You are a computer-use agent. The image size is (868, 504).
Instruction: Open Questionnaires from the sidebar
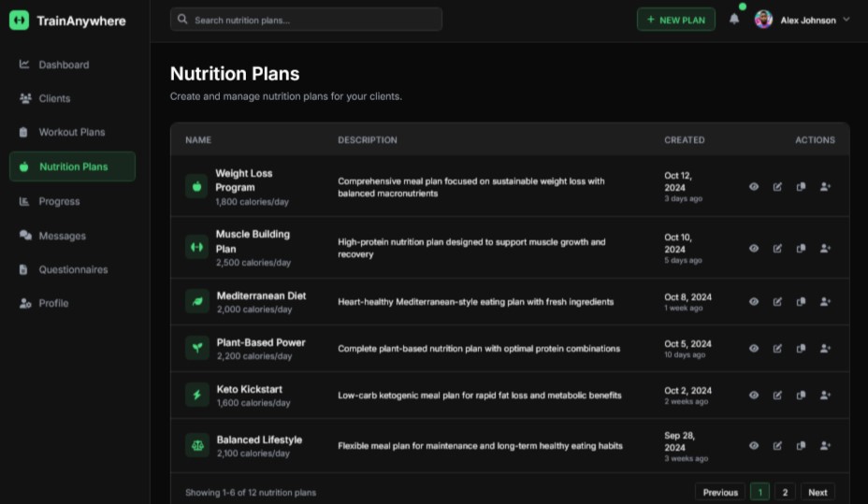pyautogui.click(x=73, y=269)
